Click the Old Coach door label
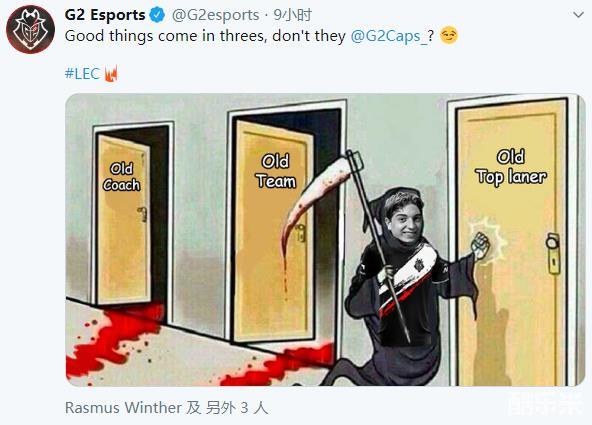Screen dimensions: 592x425 pyautogui.click(x=121, y=177)
